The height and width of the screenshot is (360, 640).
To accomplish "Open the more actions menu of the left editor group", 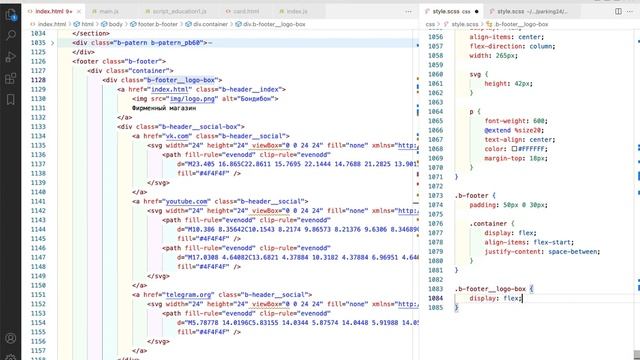I will pos(409,11).
